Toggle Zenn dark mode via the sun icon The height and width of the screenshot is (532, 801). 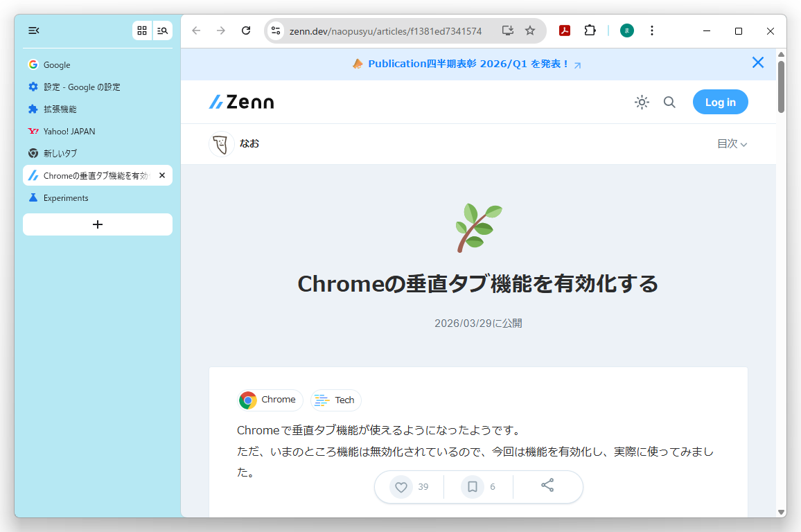pyautogui.click(x=642, y=102)
